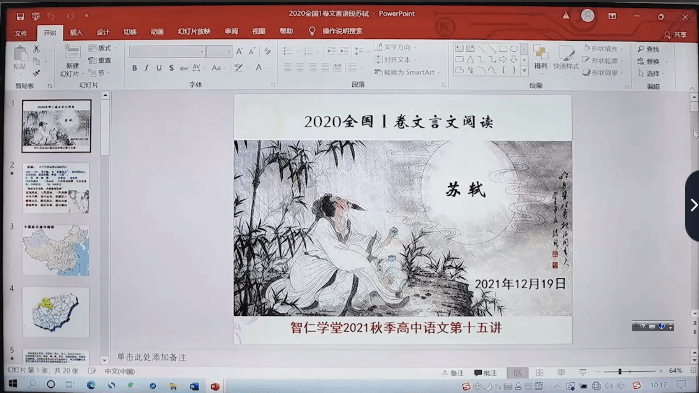Click the bullets list icon
Image resolution: width=699 pixels, height=393 pixels.
coord(288,51)
